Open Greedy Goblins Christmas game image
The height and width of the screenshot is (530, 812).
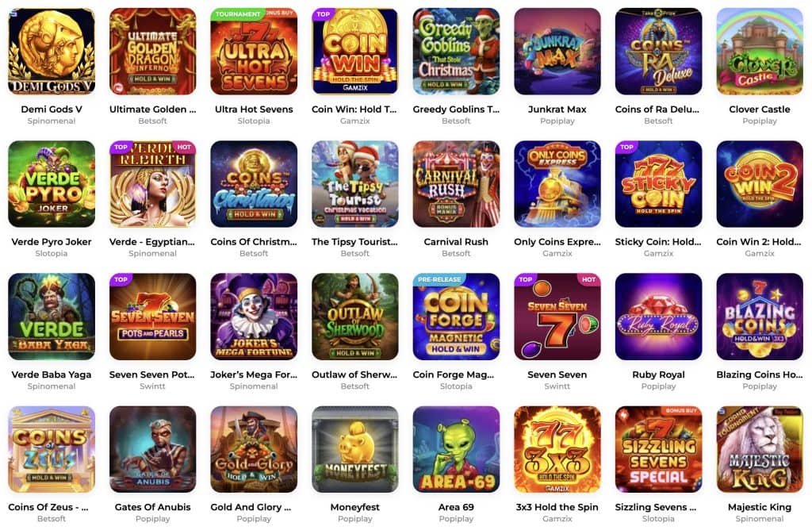coord(456,51)
